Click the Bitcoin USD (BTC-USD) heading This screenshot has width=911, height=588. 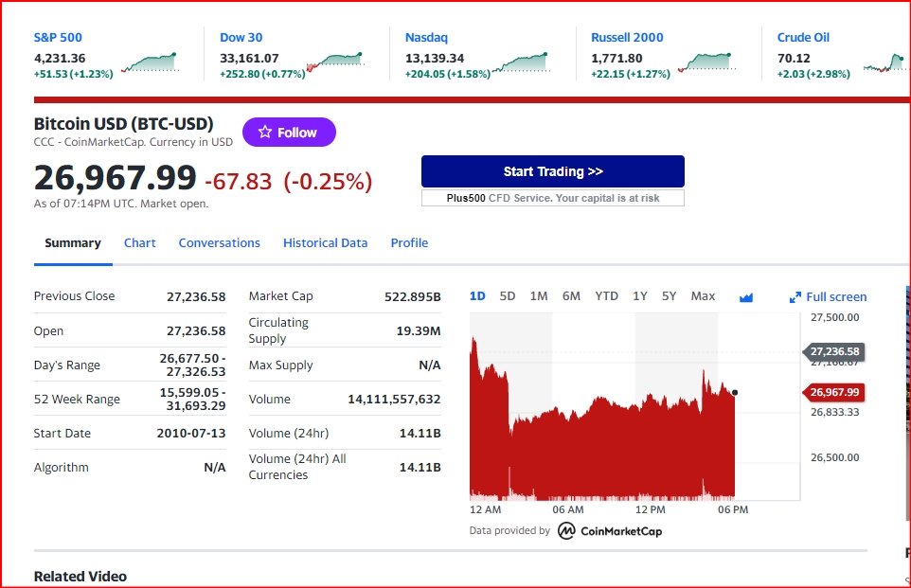[x=123, y=124]
